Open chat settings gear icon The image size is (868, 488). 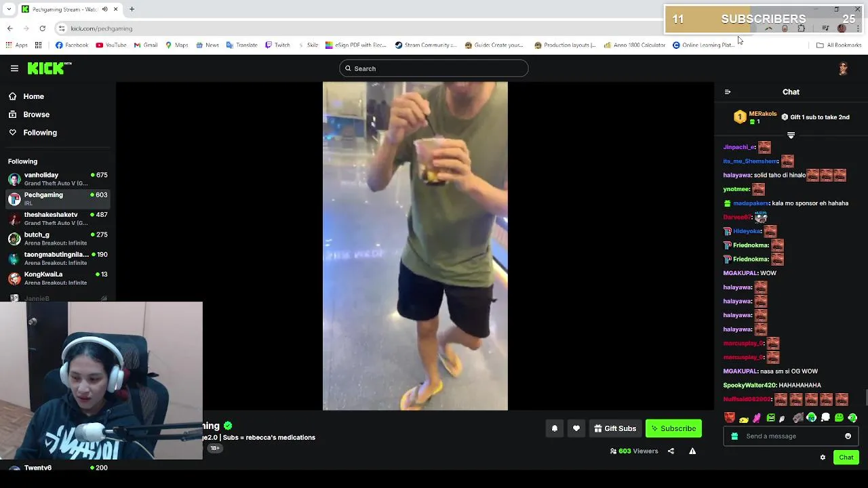823,457
